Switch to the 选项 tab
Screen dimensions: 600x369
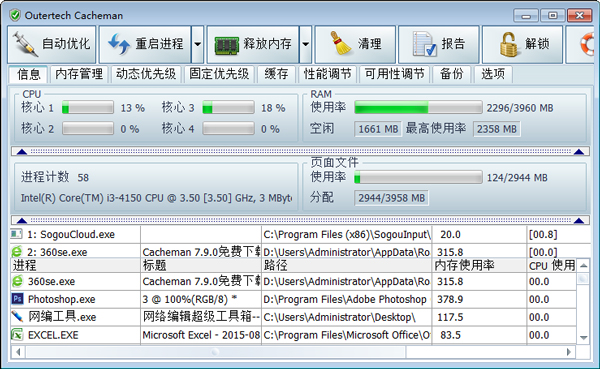point(493,73)
